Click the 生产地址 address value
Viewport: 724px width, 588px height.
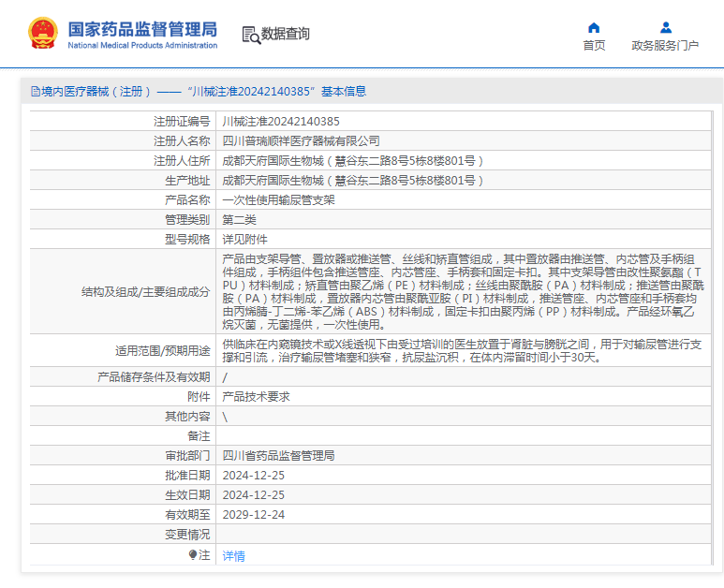[353, 181]
